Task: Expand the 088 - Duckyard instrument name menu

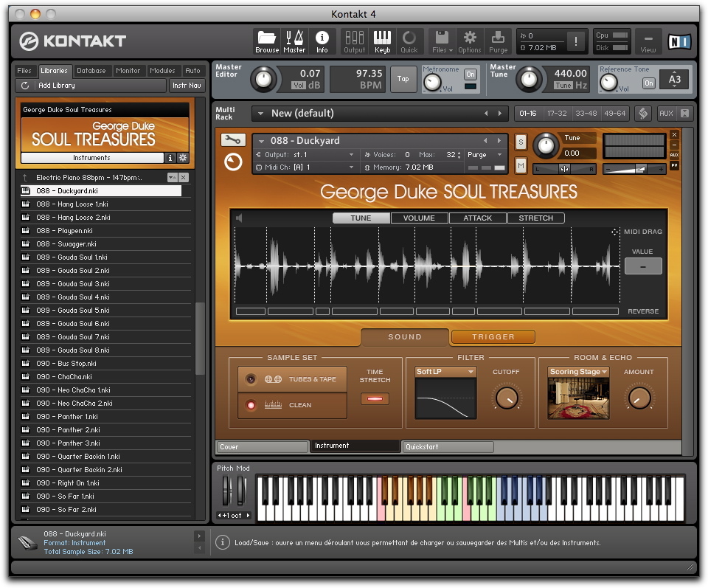Action: (261, 141)
